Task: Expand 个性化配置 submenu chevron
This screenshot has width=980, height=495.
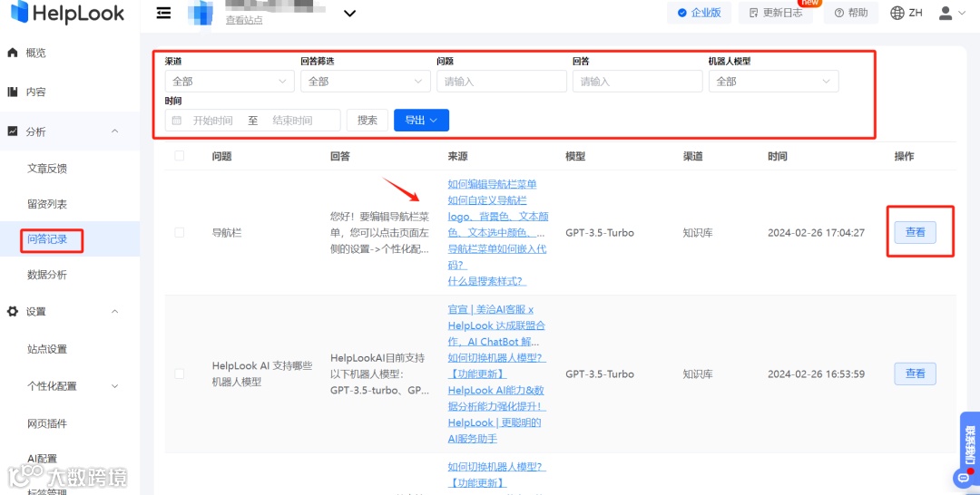Action: click(x=114, y=386)
